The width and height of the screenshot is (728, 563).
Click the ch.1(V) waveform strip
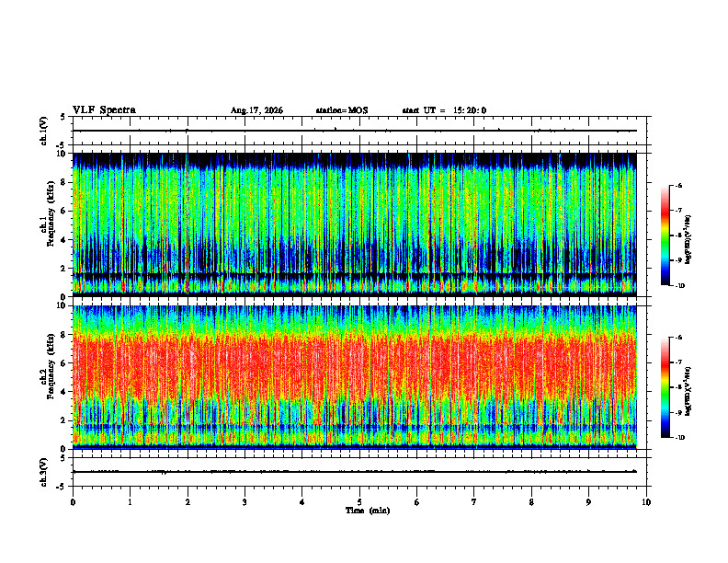coord(359,131)
